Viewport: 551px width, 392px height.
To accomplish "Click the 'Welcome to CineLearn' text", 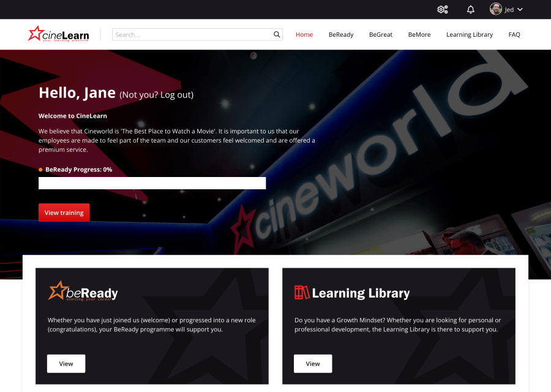I will click(73, 116).
